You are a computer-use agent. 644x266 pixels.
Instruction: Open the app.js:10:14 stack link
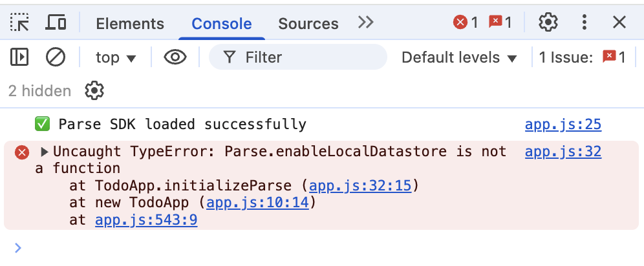click(257, 203)
